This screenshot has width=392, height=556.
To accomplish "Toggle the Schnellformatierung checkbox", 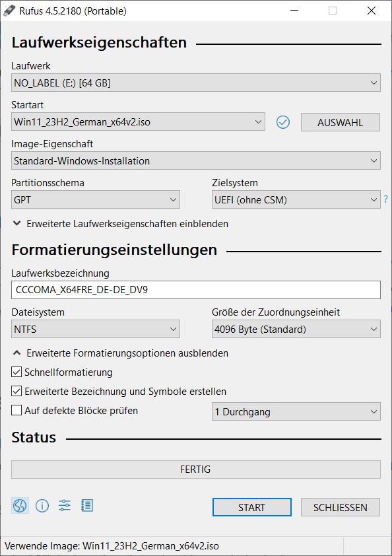I will [x=16, y=372].
